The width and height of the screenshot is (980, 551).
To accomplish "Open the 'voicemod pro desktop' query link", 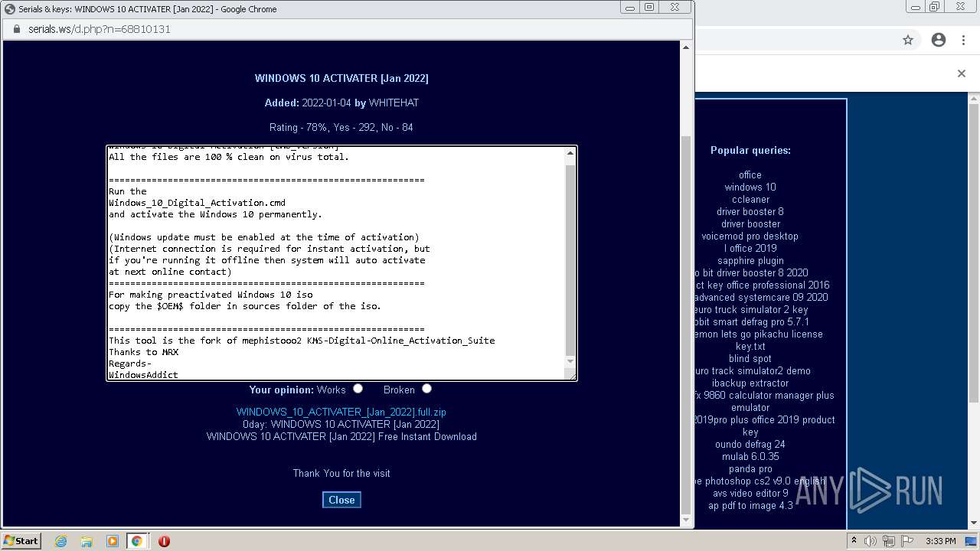I will pos(750,236).
